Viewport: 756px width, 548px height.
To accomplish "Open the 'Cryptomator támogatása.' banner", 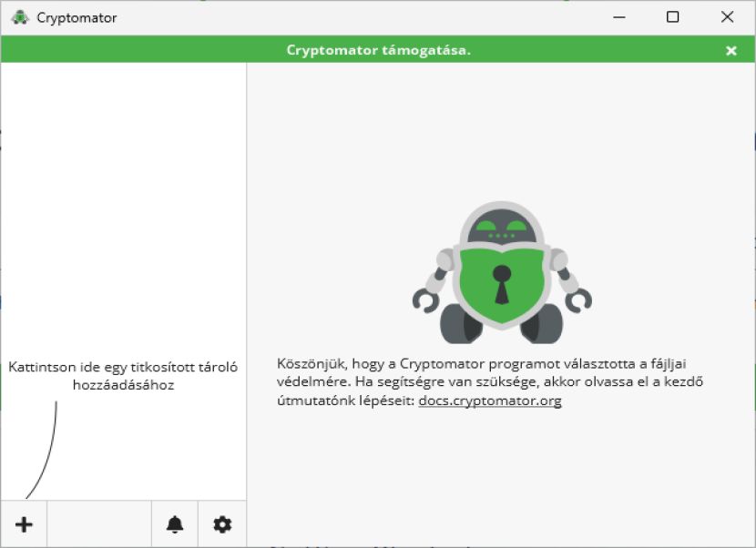I will click(379, 50).
